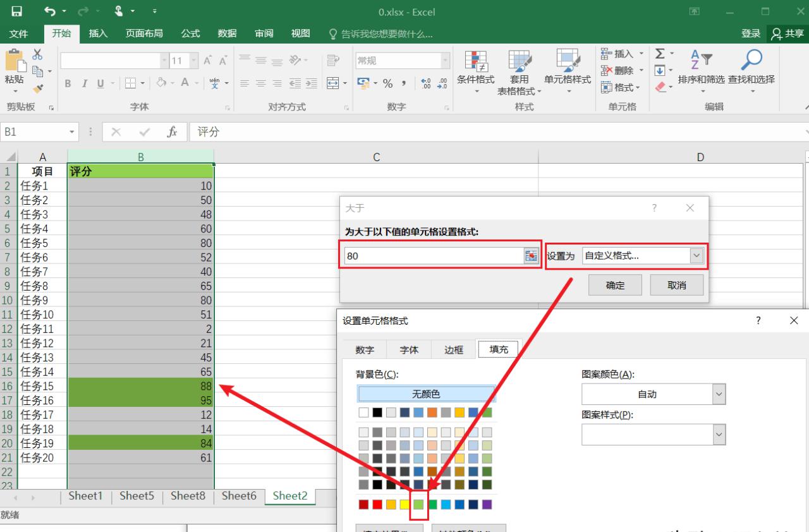Open the Sheet1 worksheet tab
This screenshot has height=532, width=809.
click(x=85, y=496)
